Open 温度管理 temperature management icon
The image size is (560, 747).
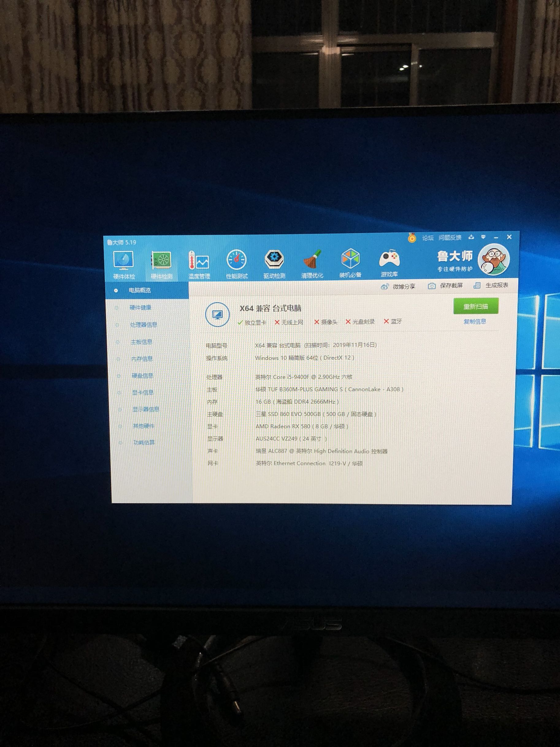tap(199, 265)
